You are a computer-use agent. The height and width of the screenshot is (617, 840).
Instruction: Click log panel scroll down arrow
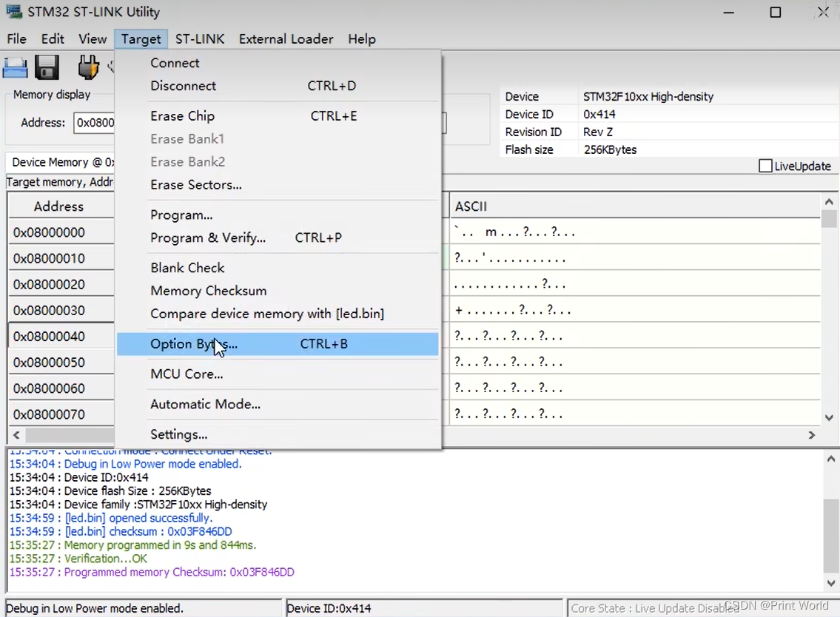click(x=830, y=583)
